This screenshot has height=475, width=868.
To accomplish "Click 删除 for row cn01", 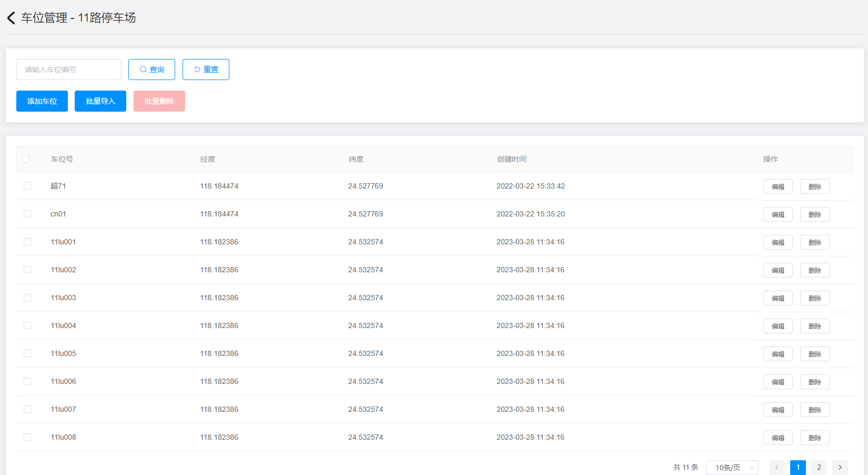I will (x=814, y=214).
